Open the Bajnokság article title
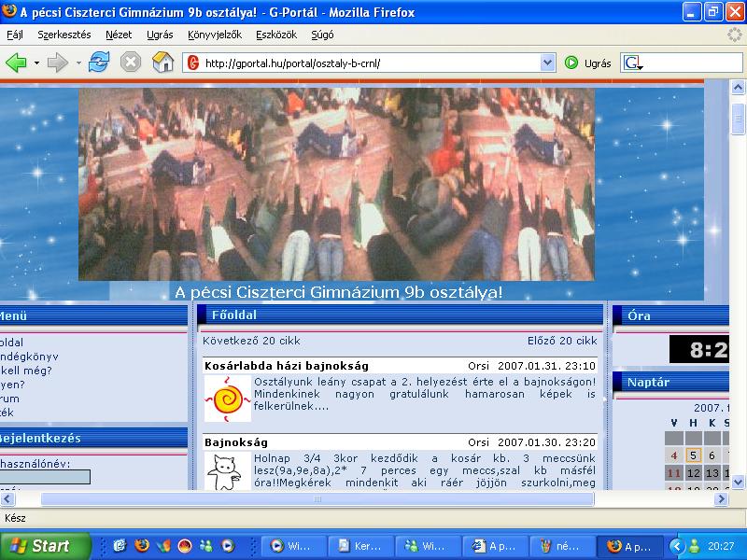The image size is (747, 560). [x=236, y=442]
